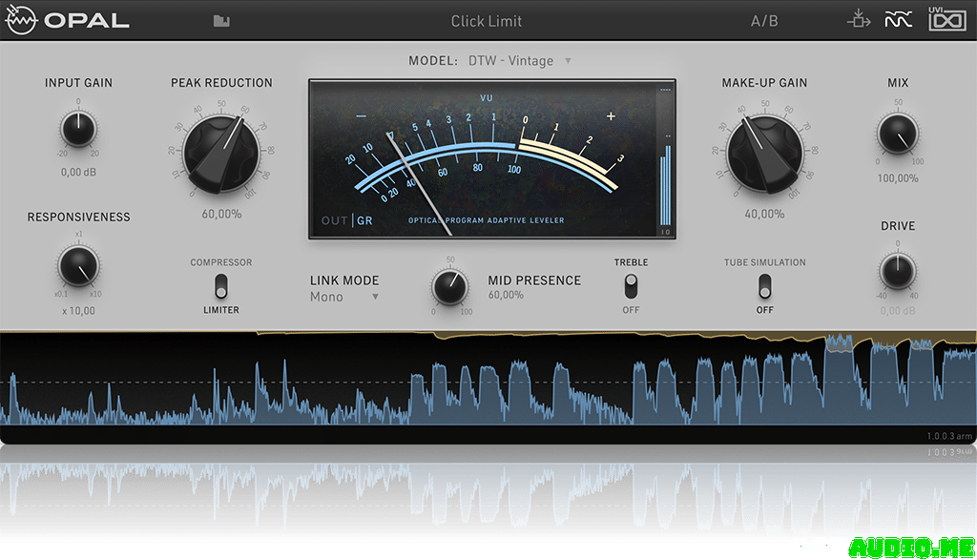Click the COMPRESSOR label above the switch
Screen dimensions: 977x560
point(221,262)
